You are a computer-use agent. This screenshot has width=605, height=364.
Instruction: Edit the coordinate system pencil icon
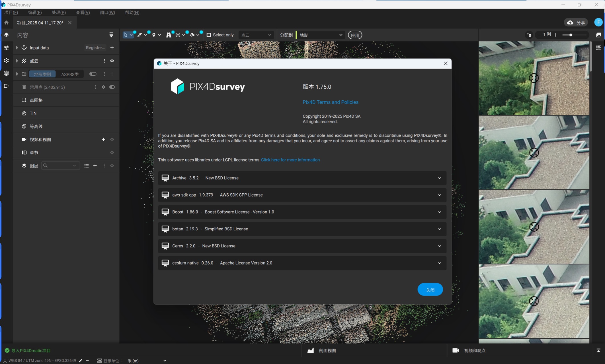click(81, 361)
